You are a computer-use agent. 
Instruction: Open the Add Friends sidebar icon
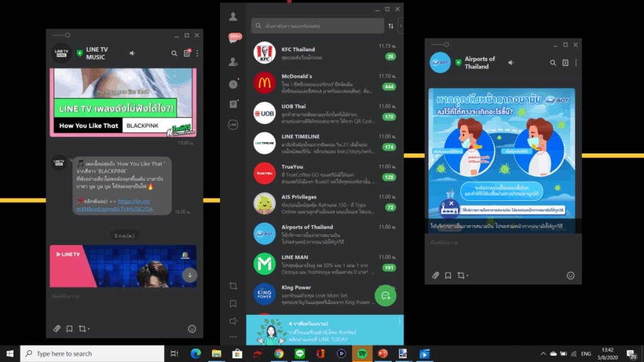233,62
